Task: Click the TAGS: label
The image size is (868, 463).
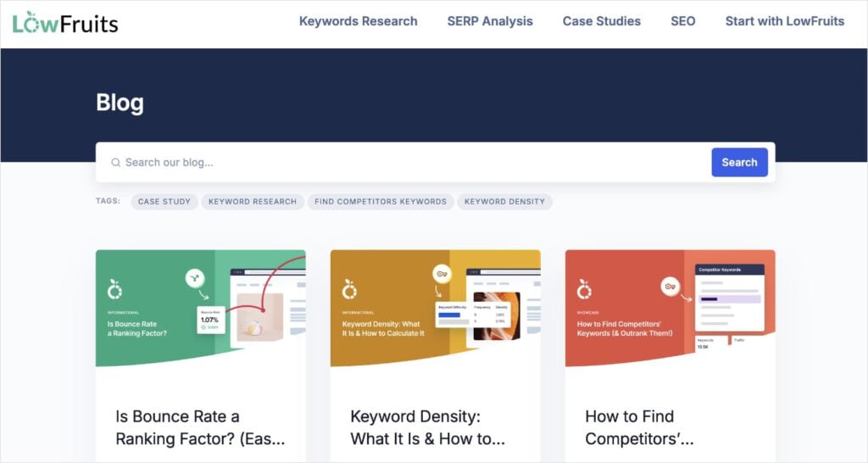Action: (108, 201)
